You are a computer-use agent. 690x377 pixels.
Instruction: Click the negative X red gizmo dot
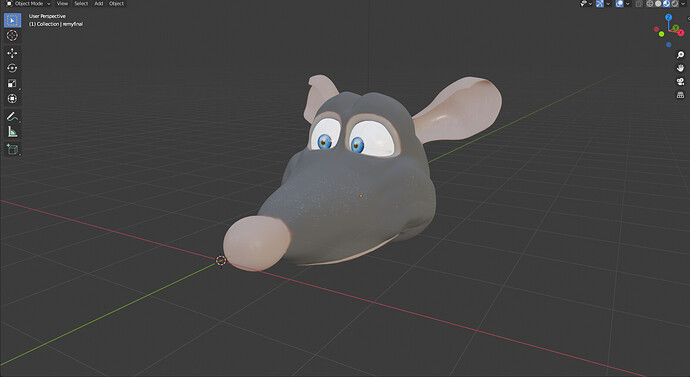656,29
